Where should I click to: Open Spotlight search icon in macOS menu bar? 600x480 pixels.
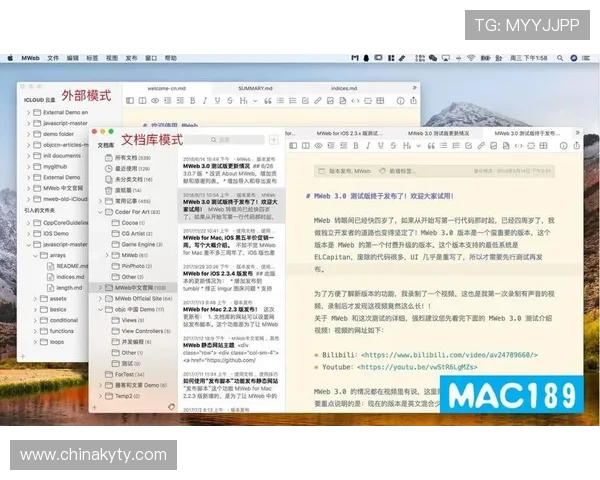[560, 58]
